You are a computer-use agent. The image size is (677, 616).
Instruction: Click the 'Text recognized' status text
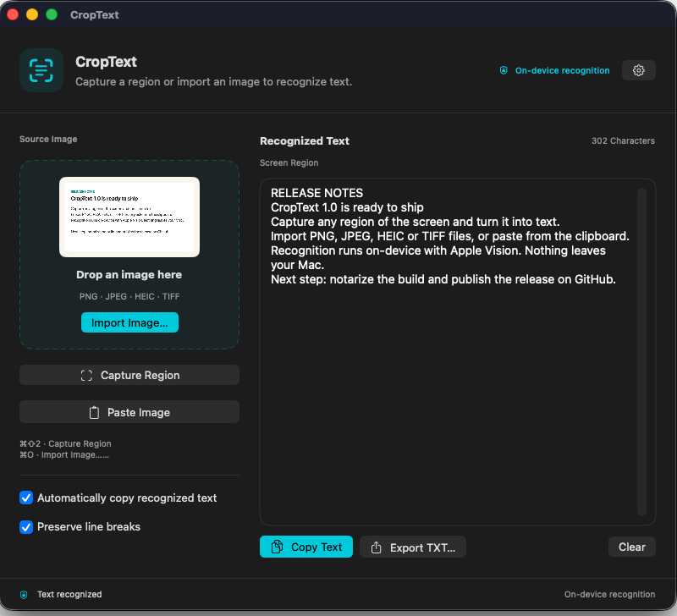tap(69, 594)
